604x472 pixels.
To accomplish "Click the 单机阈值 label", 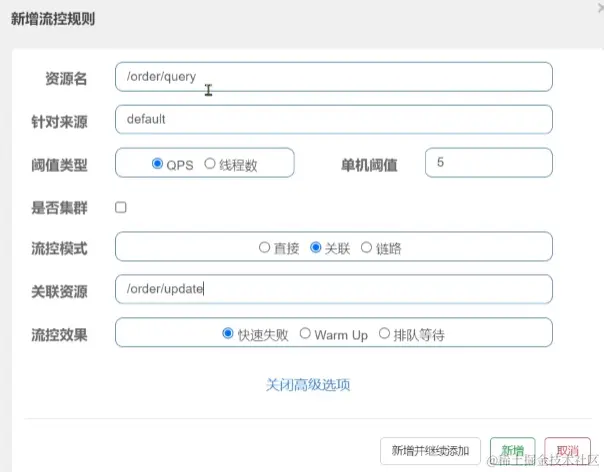I will [369, 165].
